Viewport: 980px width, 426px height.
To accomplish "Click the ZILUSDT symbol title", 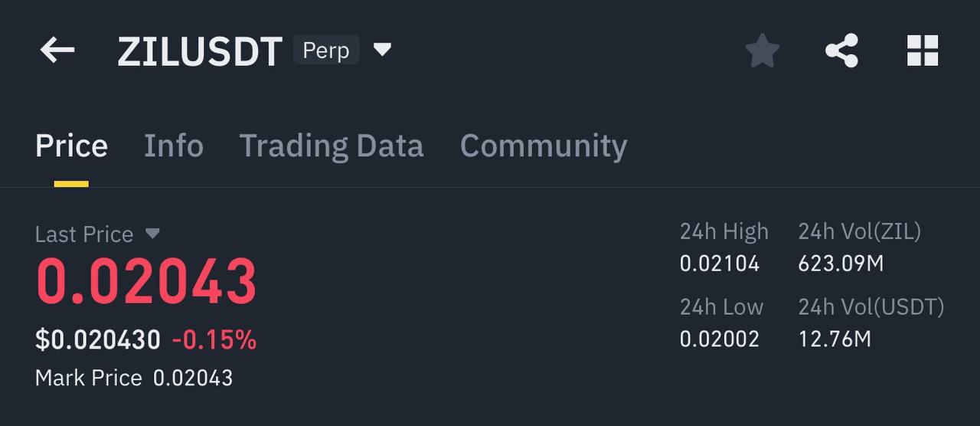I will (200, 52).
